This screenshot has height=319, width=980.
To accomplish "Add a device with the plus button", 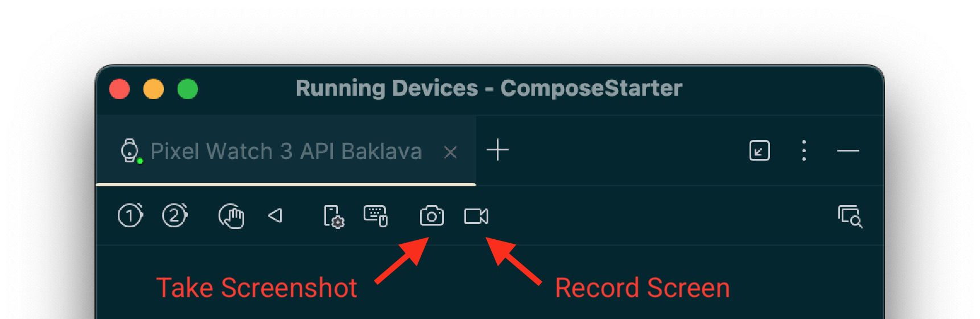I will (497, 150).
